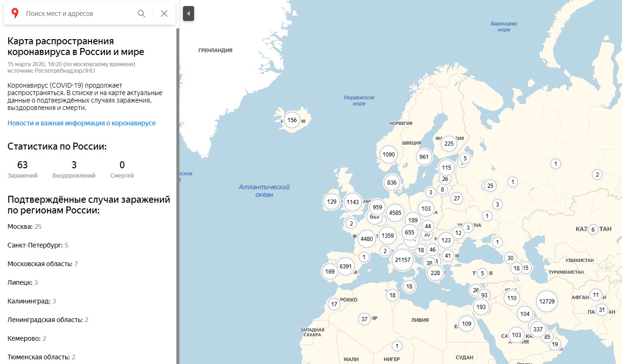Viewport: 622px width, 364px height.
Task: Select Saudi Arabia marker showing 103
Action: [x=517, y=335]
